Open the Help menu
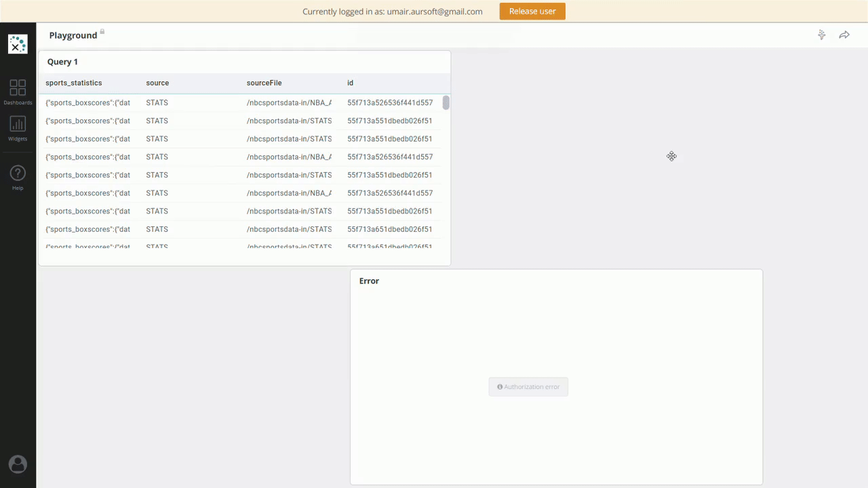 point(18,178)
